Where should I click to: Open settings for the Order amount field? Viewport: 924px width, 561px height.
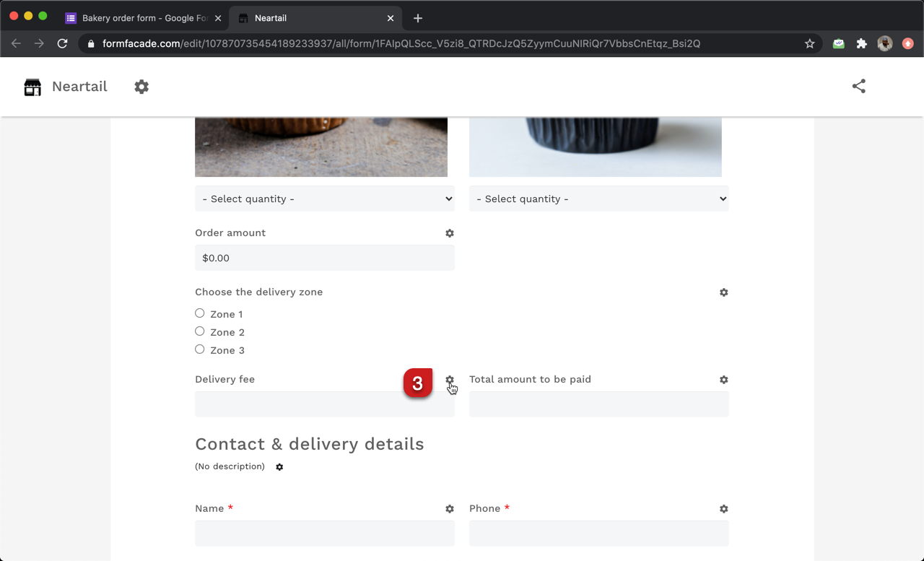click(x=450, y=232)
